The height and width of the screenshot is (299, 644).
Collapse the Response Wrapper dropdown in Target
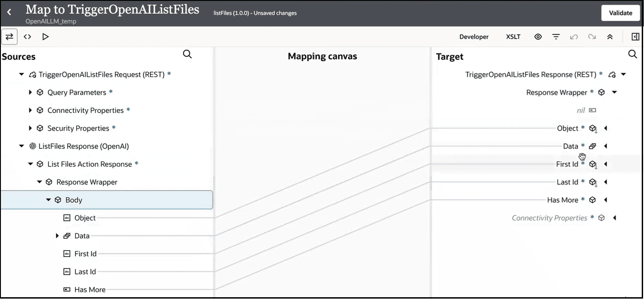(615, 92)
